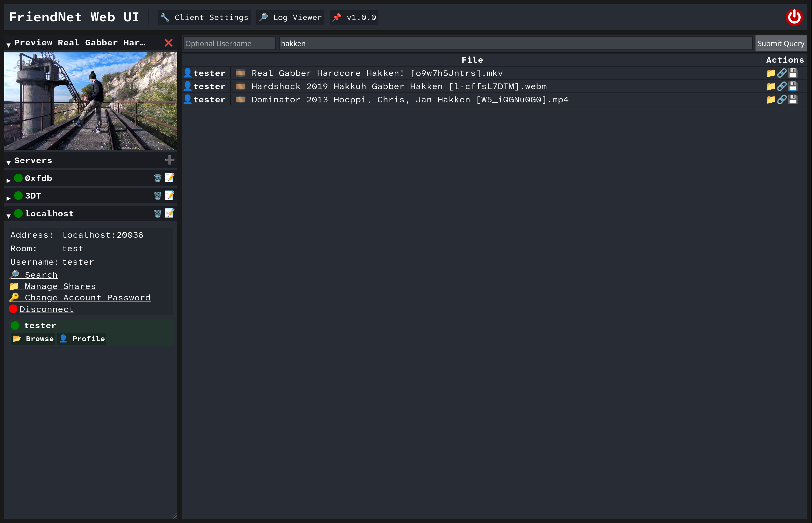Close the video preview panel

click(x=168, y=43)
